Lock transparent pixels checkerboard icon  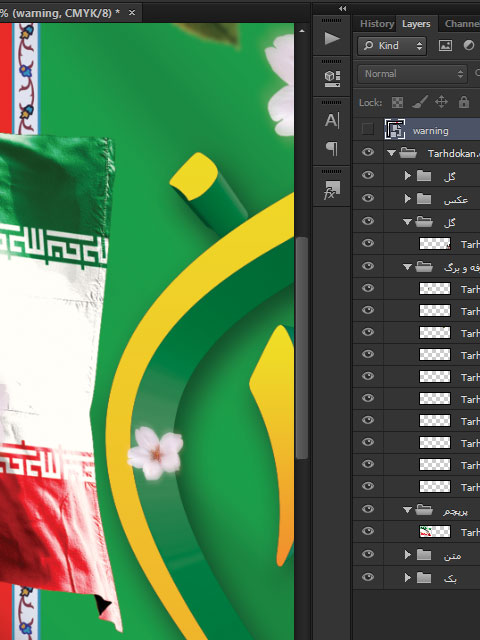(397, 102)
